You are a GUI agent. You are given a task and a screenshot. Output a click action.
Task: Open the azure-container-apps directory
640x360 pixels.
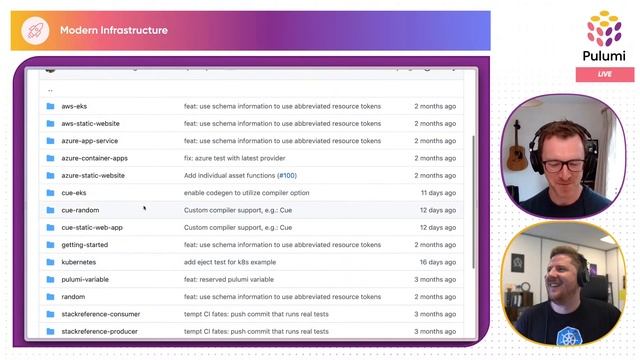tap(94, 158)
